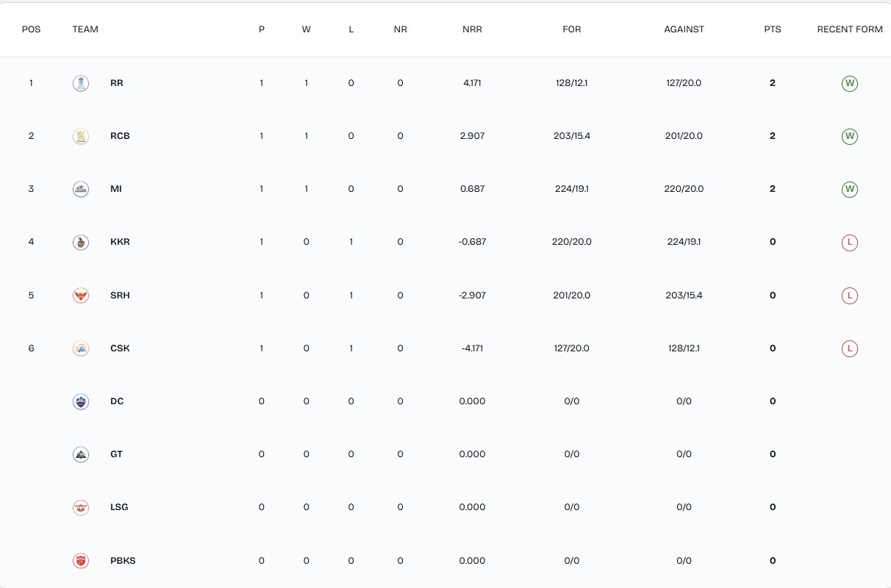The image size is (891, 588).
Task: Click the MI team logo icon
Action: 81,189
